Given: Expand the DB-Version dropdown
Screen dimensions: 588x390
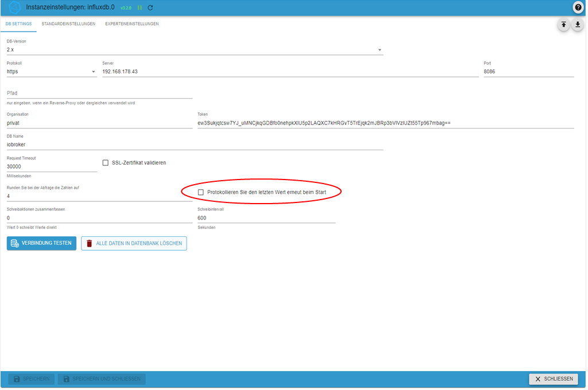Looking at the screenshot, I should 195,49.
